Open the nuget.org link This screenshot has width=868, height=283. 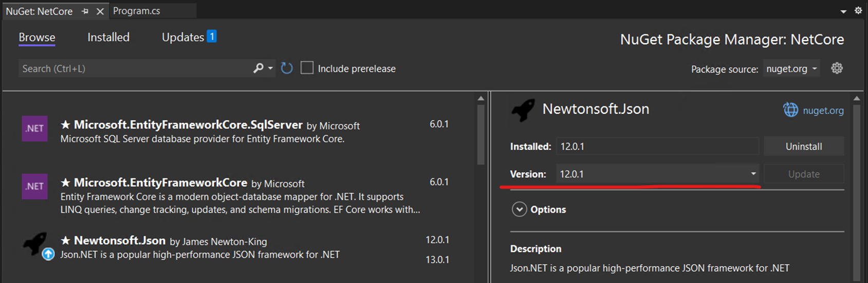[823, 111]
